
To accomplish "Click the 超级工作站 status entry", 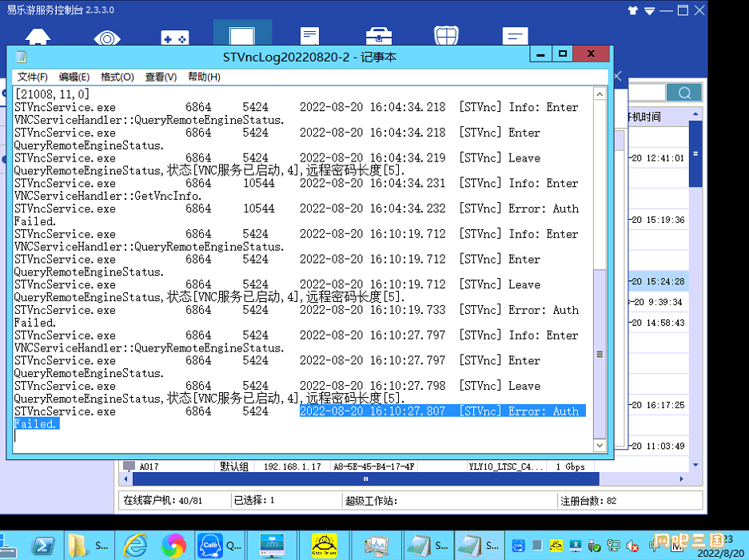I will click(x=372, y=500).
